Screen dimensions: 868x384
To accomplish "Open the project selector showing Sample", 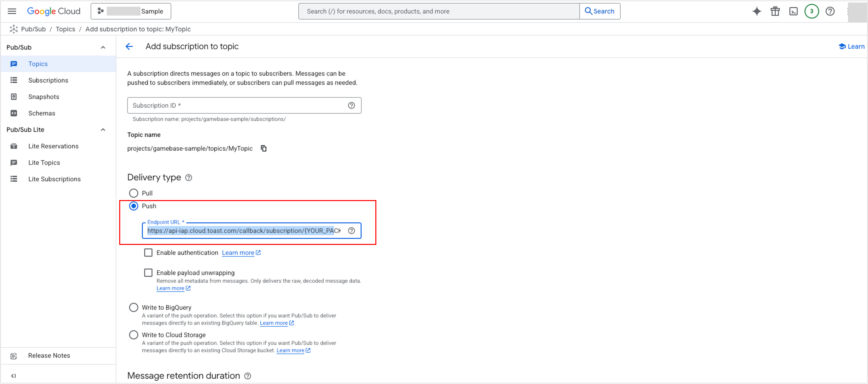I will (131, 11).
